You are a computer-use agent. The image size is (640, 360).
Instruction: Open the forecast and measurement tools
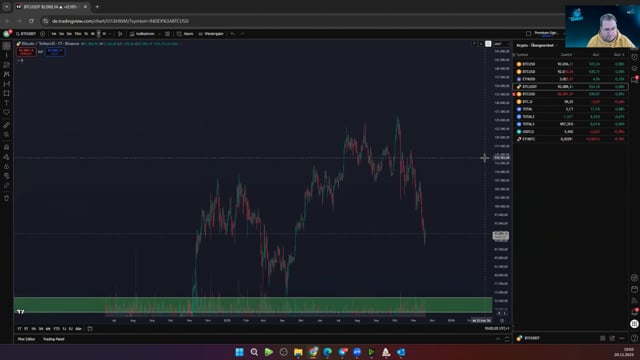click(x=7, y=84)
